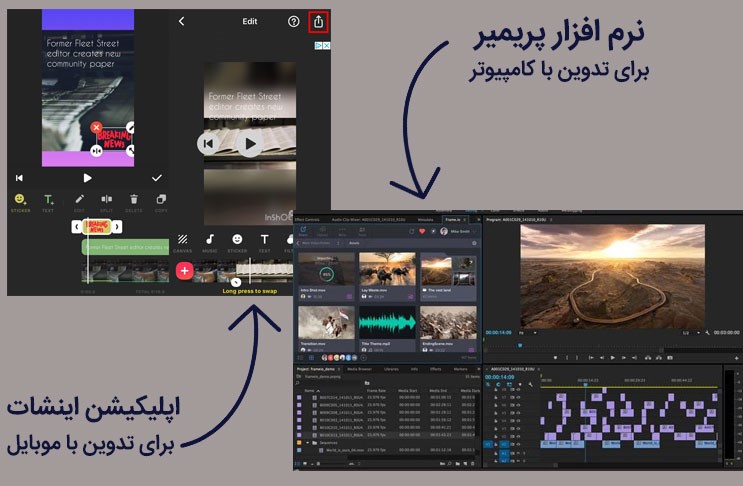Click the Program monitor button editor plus icon

pos(736,358)
